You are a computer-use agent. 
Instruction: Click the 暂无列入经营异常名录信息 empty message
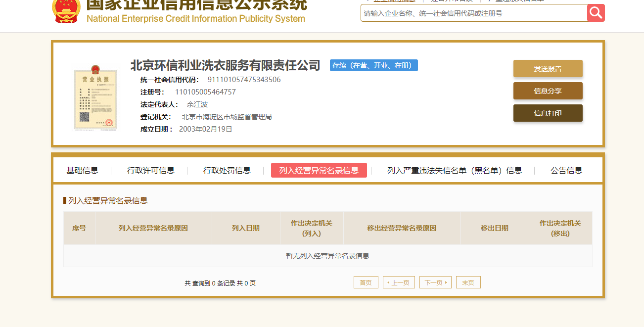click(327, 256)
